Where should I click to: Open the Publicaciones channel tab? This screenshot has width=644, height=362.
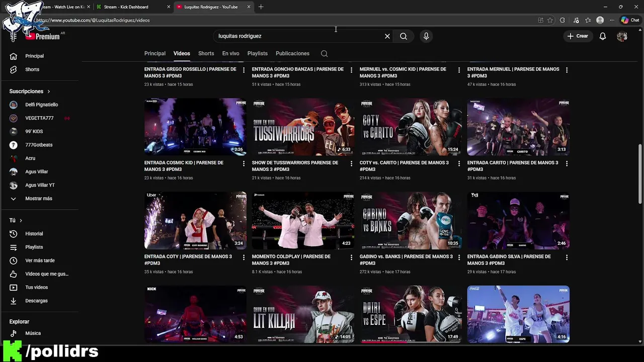[x=292, y=53]
